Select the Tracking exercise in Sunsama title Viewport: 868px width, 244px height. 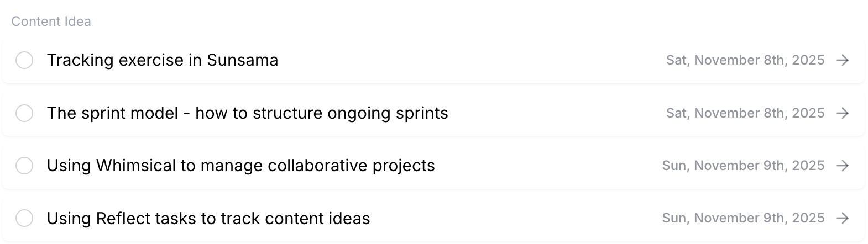click(x=162, y=60)
